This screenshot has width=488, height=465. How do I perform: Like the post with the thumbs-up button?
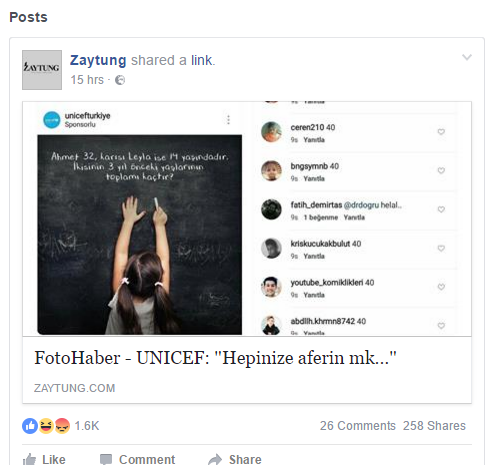pos(44,459)
